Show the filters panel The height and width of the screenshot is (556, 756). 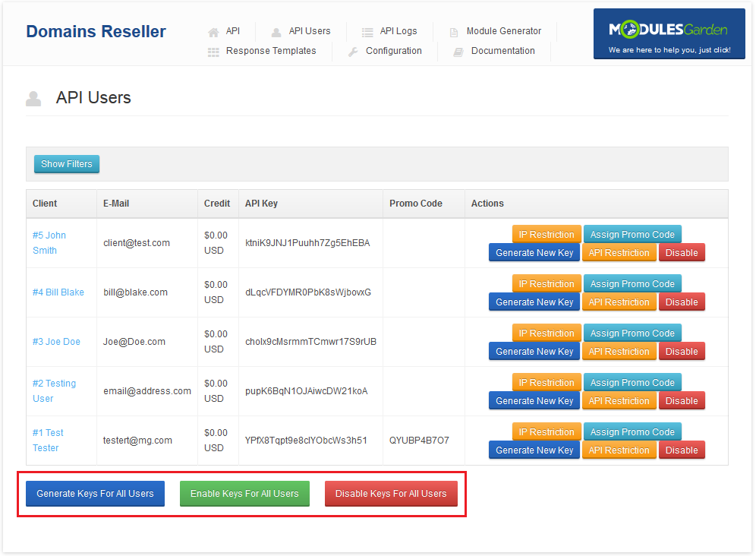[x=67, y=164]
